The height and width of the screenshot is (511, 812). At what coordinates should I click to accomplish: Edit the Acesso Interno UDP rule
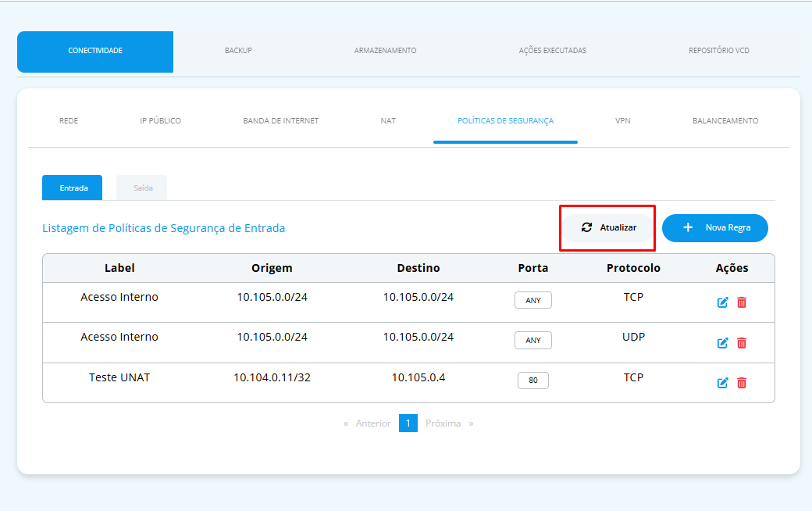coord(722,342)
